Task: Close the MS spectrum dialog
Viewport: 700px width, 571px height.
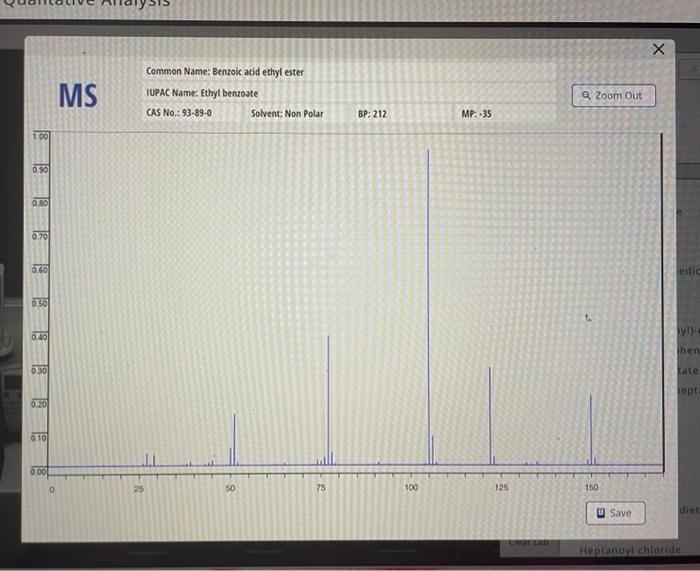Action: click(x=658, y=49)
